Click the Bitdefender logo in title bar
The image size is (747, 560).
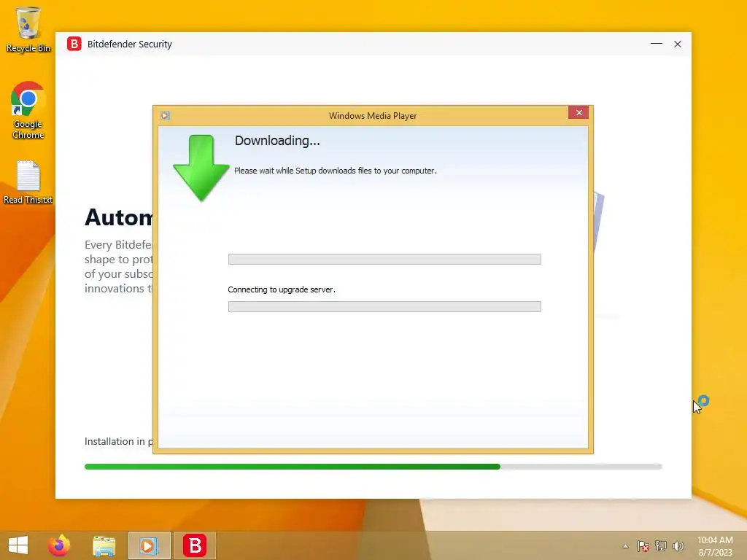[x=74, y=44]
